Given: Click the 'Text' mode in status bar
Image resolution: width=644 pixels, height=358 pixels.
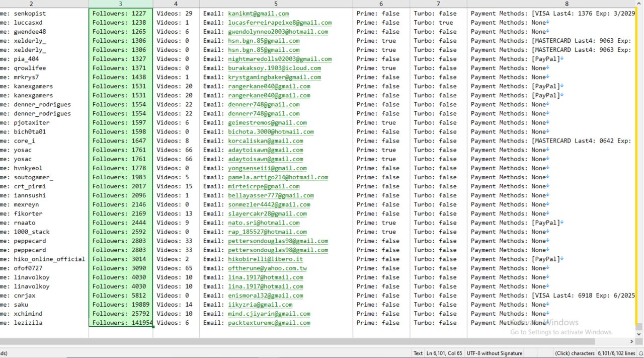Looking at the screenshot, I should click(x=418, y=353).
